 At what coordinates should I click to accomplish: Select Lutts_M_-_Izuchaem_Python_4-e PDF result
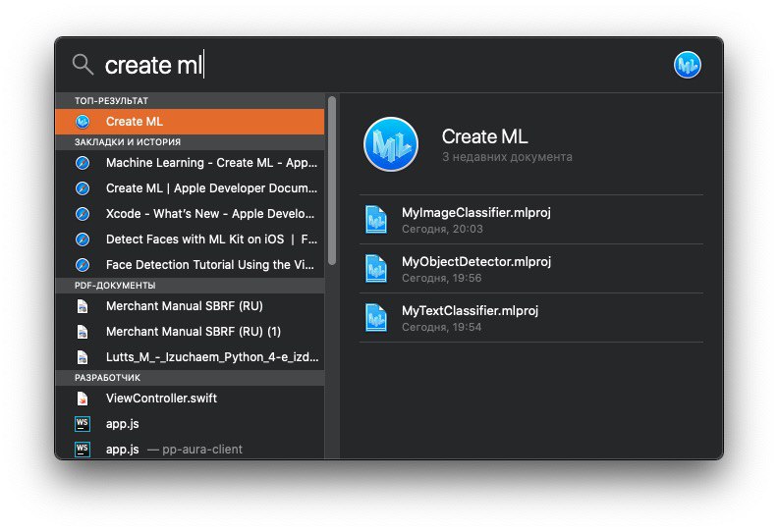(x=190, y=357)
